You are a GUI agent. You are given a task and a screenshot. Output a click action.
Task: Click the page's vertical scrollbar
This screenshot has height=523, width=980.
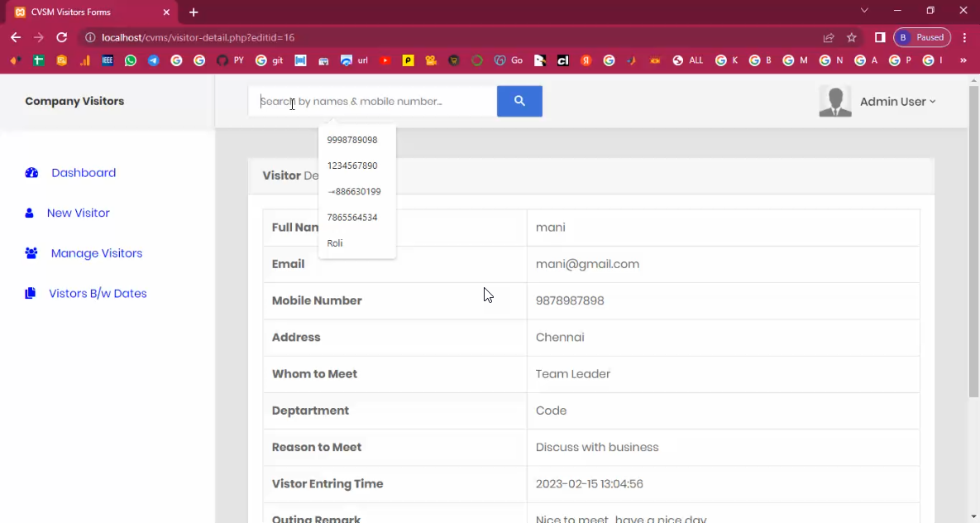[x=973, y=248]
